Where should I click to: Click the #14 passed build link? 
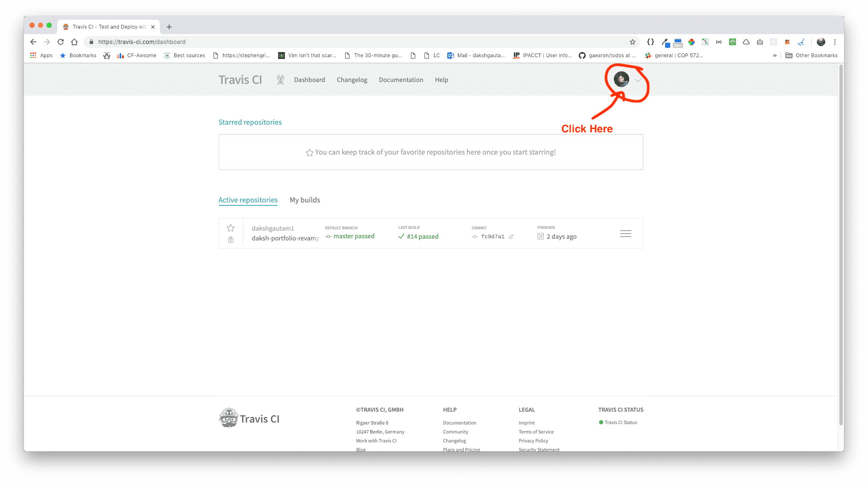(422, 237)
